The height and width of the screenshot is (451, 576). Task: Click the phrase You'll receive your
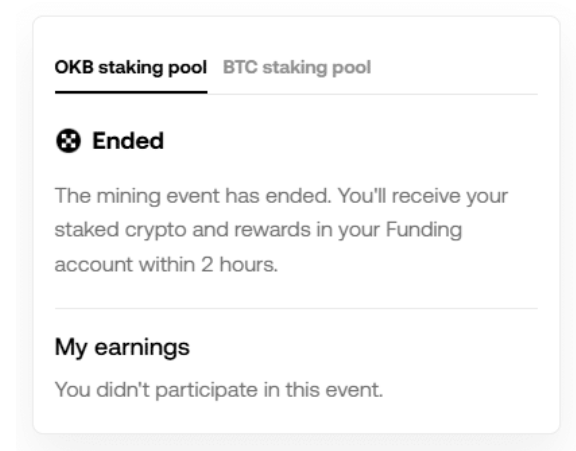(423, 196)
